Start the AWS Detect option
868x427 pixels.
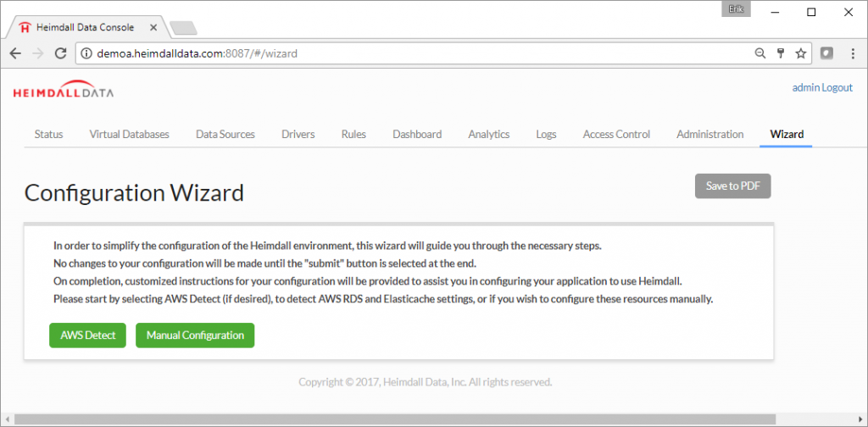pos(88,335)
